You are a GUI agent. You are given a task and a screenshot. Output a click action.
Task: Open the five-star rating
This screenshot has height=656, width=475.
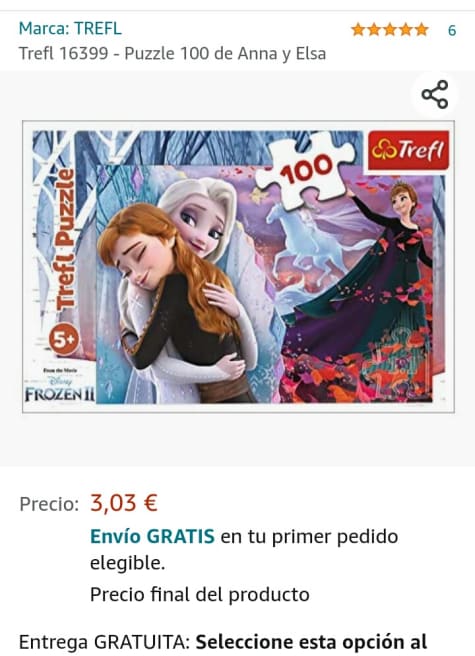(x=390, y=30)
